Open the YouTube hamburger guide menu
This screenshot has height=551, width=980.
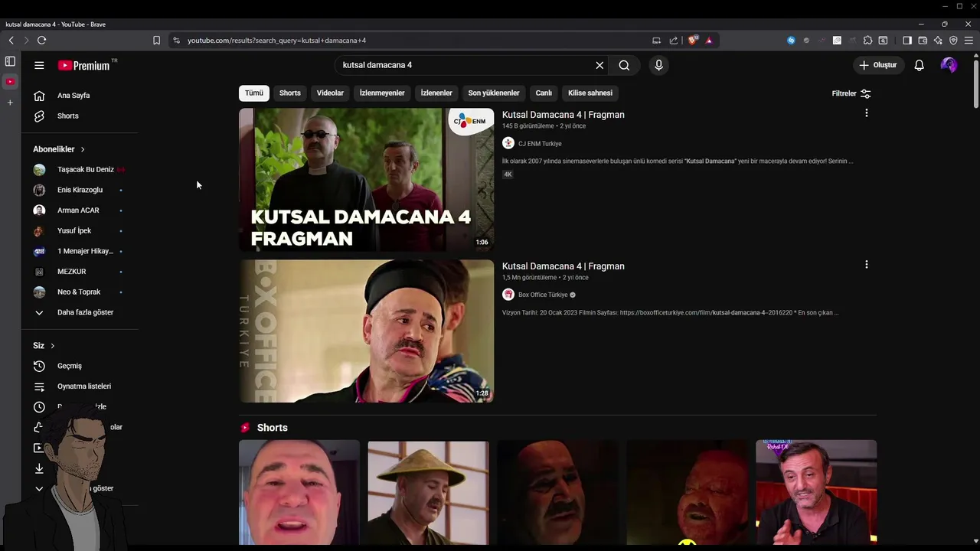(39, 65)
